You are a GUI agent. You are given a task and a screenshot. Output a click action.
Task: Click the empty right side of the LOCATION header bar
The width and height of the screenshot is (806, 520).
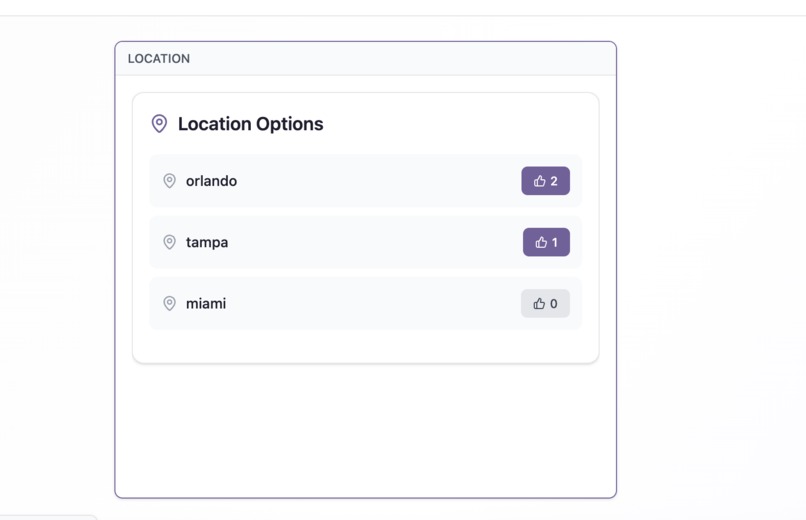click(x=404, y=59)
